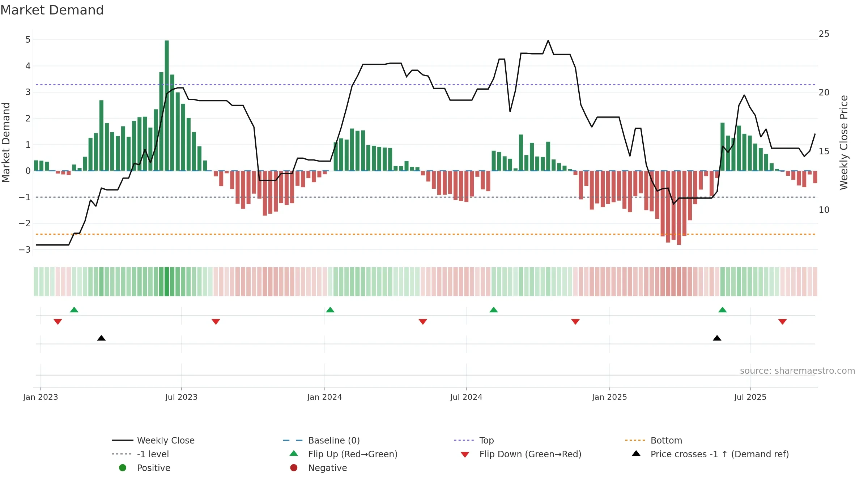This screenshot has height=488, width=868.
Task: Click the red Flip Down triangle in legend
Action: 465,455
